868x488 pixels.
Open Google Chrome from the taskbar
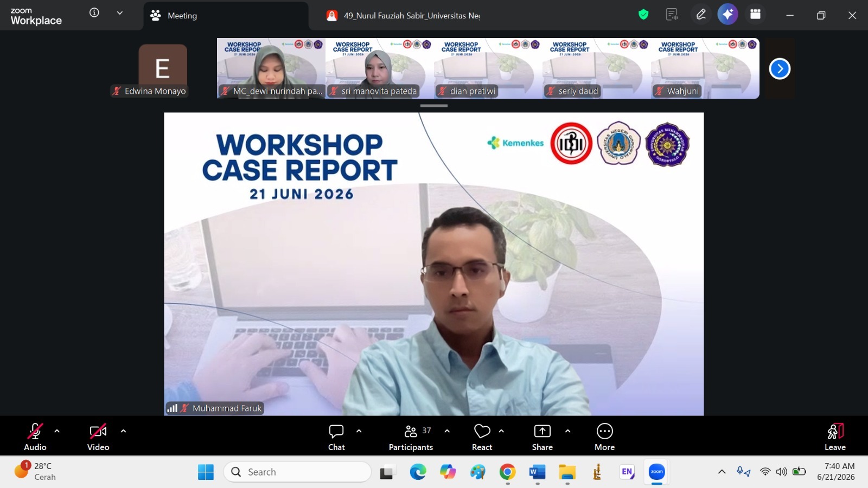507,472
